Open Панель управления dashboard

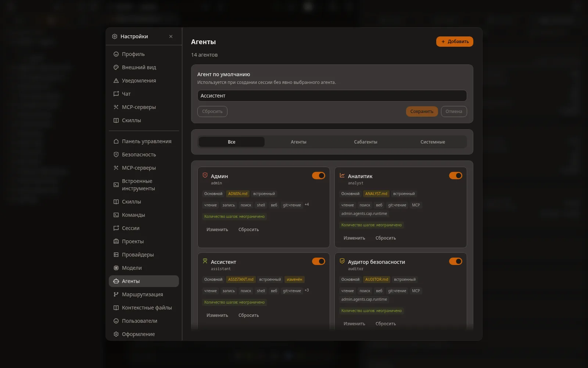point(144,141)
